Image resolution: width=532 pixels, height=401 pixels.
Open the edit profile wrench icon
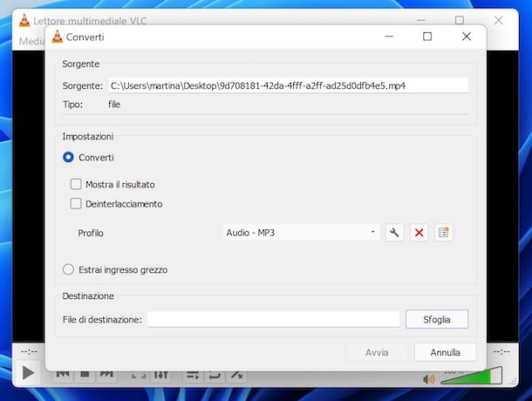(394, 233)
